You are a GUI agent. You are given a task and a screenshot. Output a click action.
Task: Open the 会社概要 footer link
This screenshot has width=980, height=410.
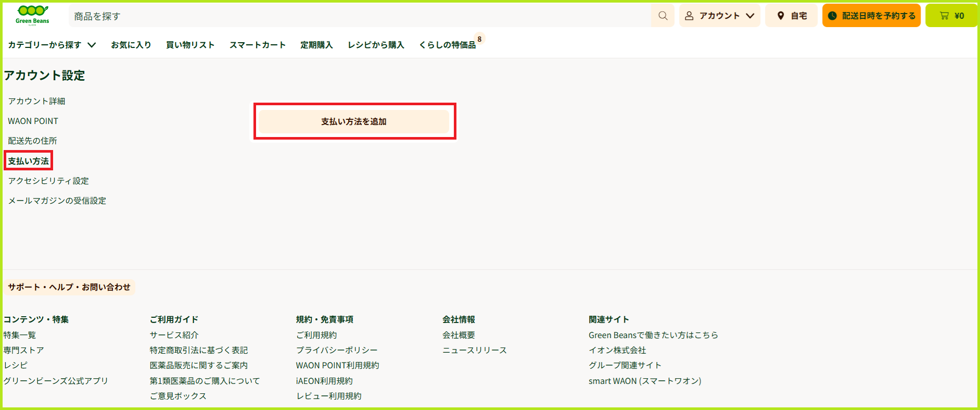(459, 335)
